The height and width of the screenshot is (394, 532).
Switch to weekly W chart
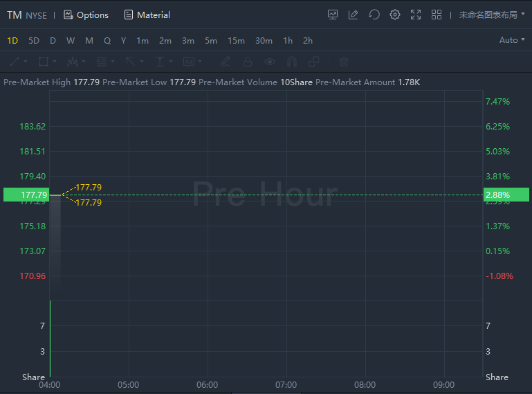(71, 41)
